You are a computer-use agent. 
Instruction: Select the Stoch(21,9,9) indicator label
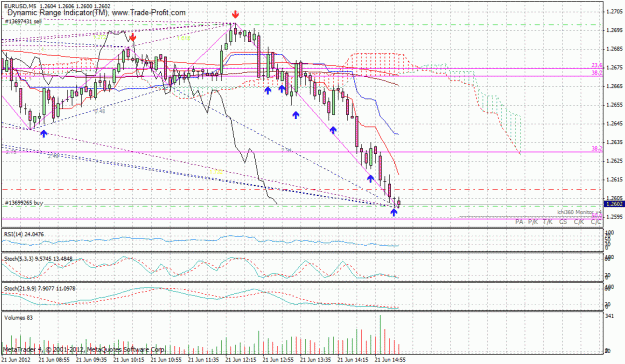coord(39,288)
